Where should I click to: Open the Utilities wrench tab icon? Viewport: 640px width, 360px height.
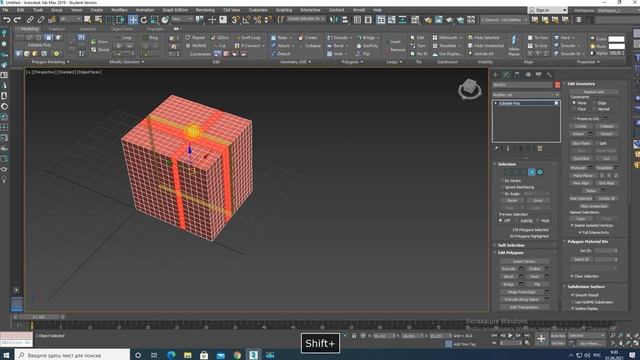point(549,75)
